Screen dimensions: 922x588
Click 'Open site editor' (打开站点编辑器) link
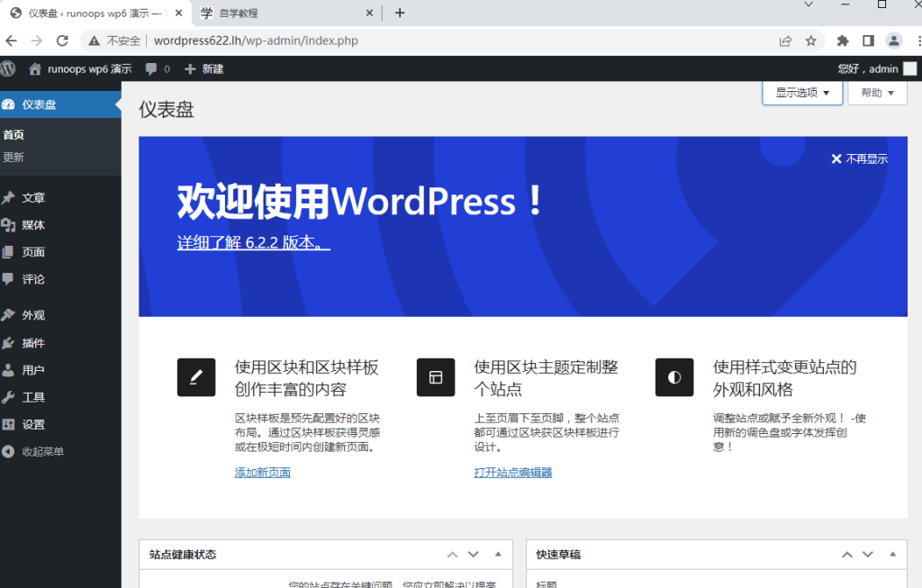coord(512,473)
